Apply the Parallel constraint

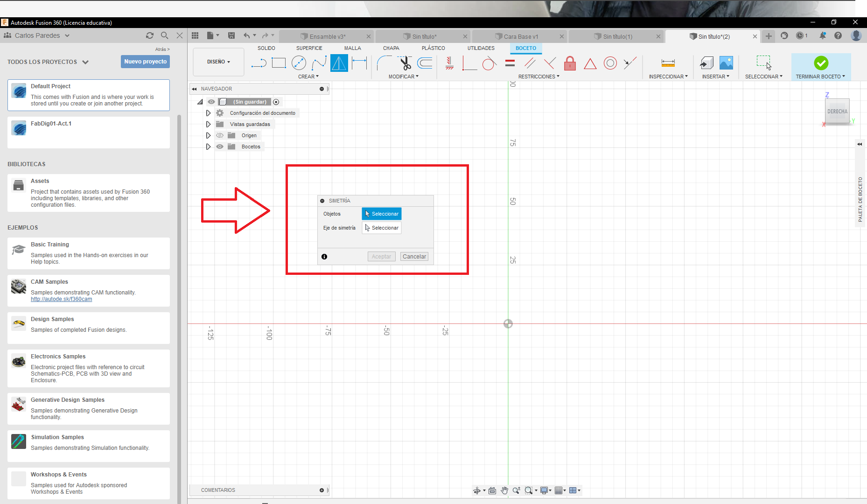[x=530, y=63]
